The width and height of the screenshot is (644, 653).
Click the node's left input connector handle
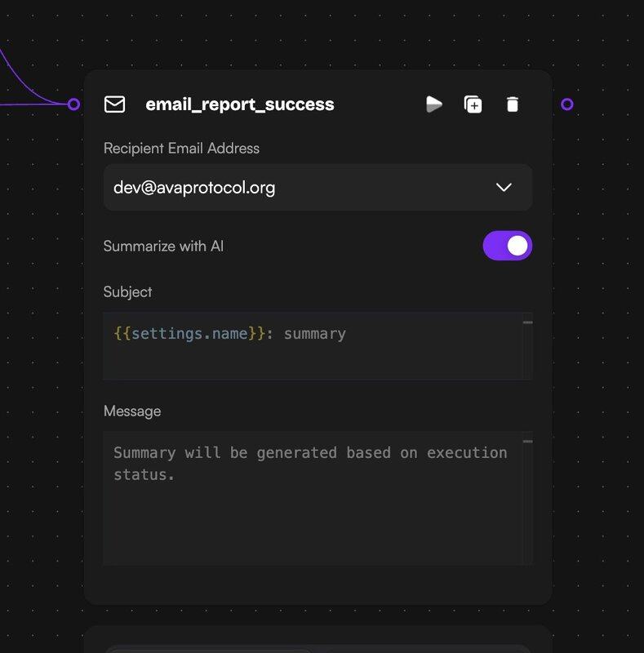[x=74, y=104]
